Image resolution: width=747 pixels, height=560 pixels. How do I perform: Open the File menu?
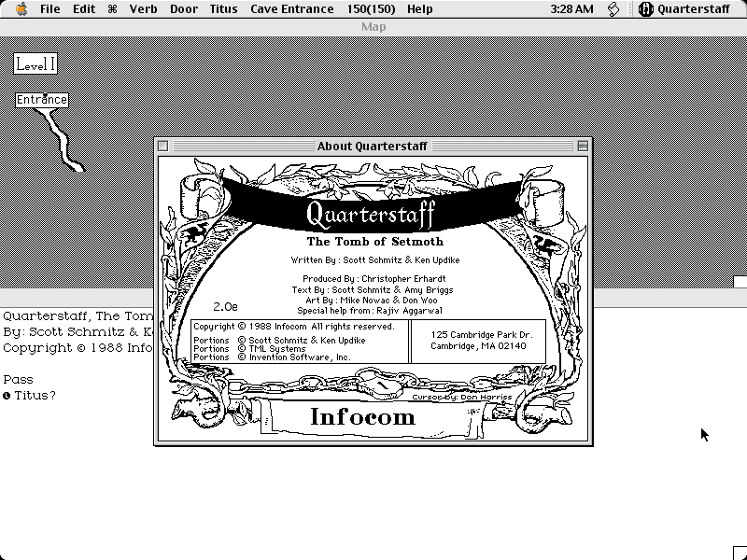50,9
